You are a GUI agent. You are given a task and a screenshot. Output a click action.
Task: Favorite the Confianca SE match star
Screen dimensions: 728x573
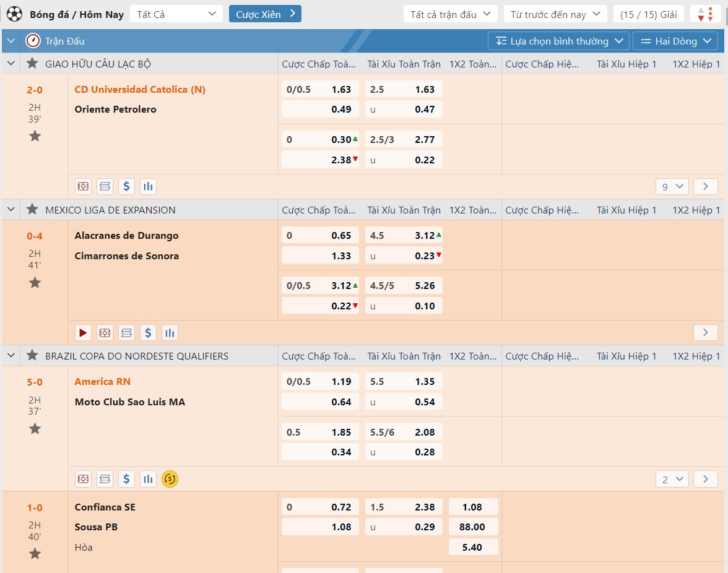(x=35, y=554)
